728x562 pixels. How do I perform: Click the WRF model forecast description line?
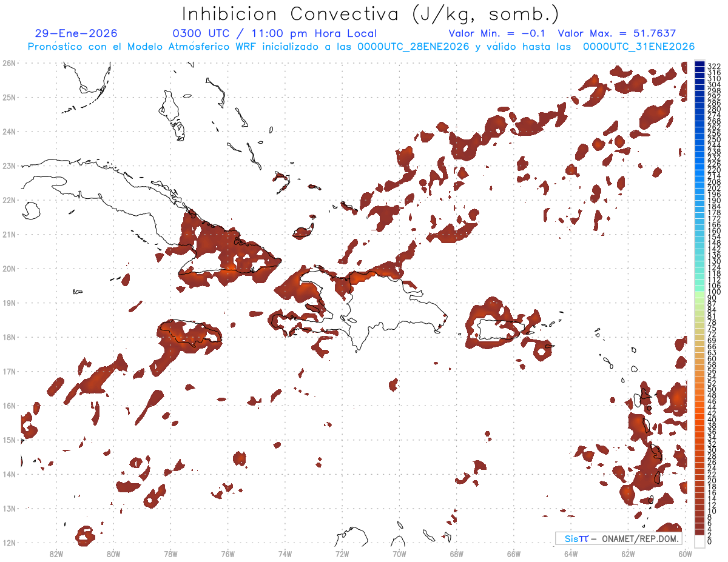[x=361, y=47]
